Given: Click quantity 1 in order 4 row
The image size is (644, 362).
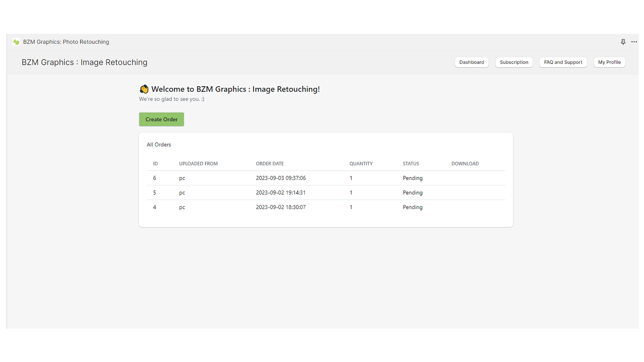Looking at the screenshot, I should coord(351,207).
